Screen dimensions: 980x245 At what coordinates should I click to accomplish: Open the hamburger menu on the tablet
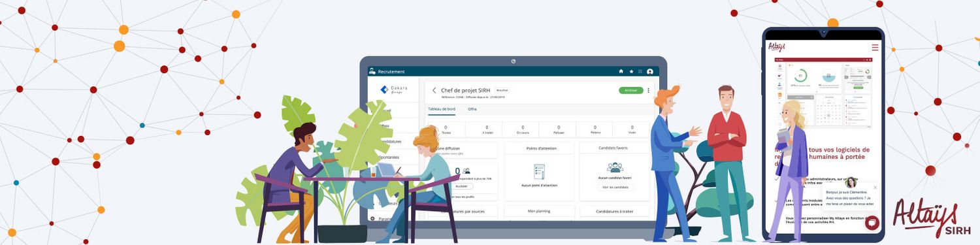click(875, 47)
